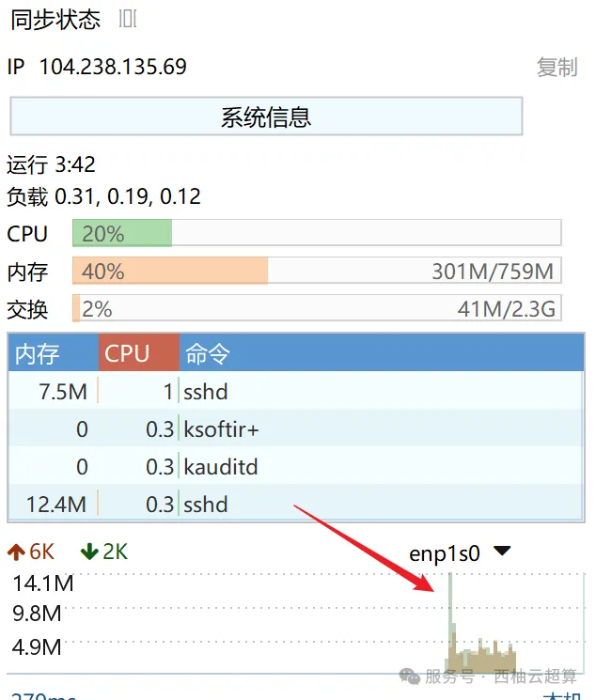This screenshot has width=596, height=700.
Task: Click the upload speed arrow icon
Action: click(x=16, y=552)
